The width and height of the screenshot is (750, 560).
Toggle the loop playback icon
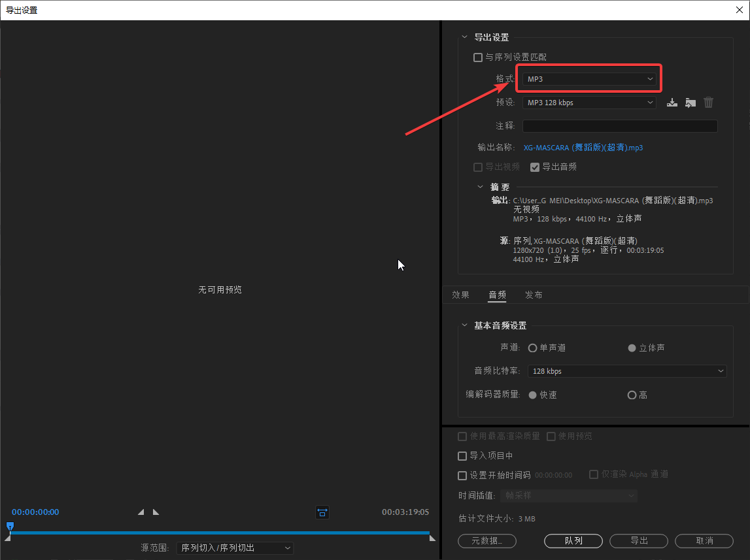322,512
